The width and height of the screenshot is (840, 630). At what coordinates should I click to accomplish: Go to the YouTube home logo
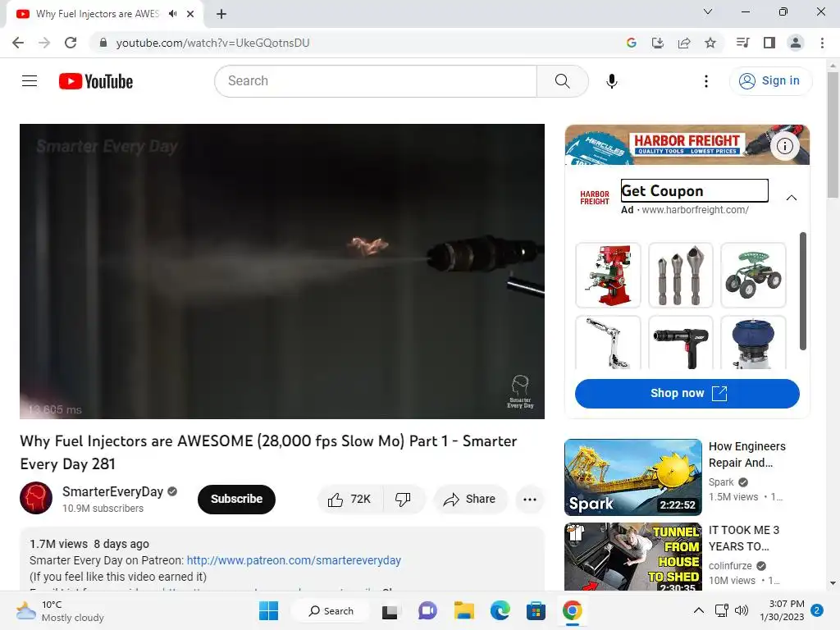[x=96, y=81]
